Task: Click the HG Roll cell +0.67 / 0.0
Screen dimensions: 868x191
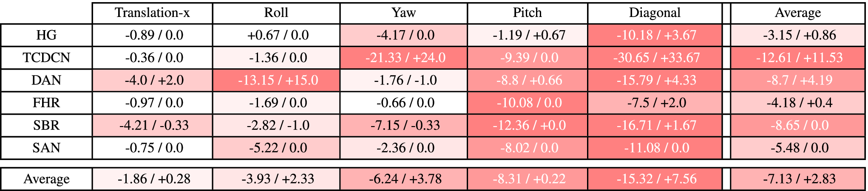Action: click(278, 35)
